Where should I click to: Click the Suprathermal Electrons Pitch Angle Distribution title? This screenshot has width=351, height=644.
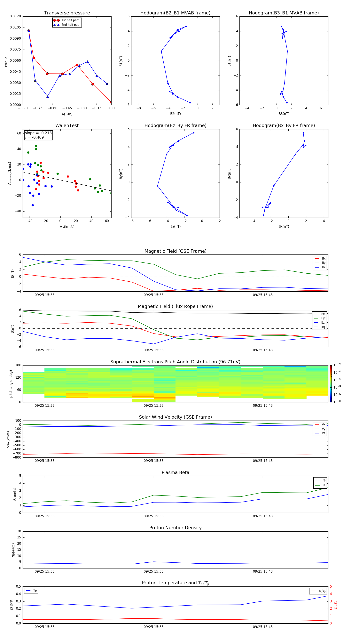pyautogui.click(x=175, y=362)
